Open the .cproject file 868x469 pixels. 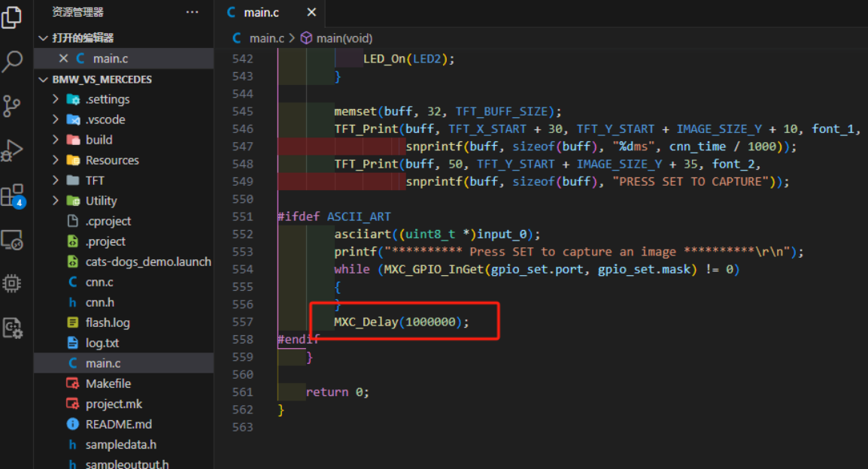tap(108, 221)
